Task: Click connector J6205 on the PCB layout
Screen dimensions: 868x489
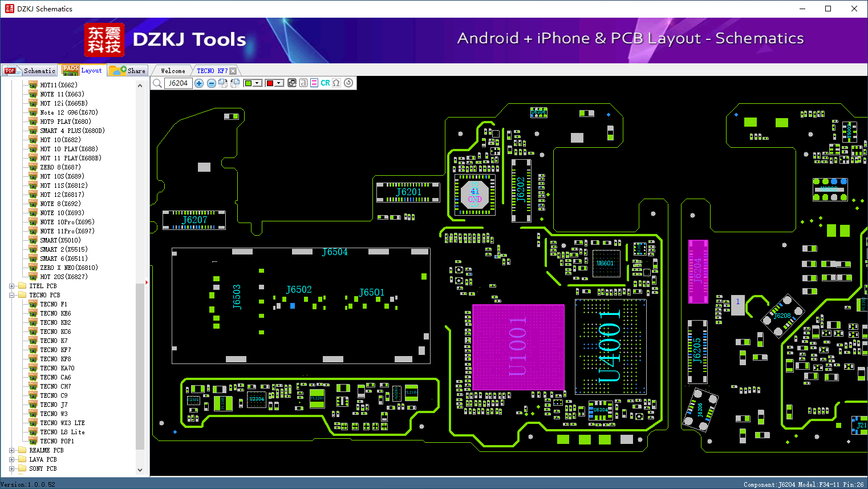Action: (697, 351)
